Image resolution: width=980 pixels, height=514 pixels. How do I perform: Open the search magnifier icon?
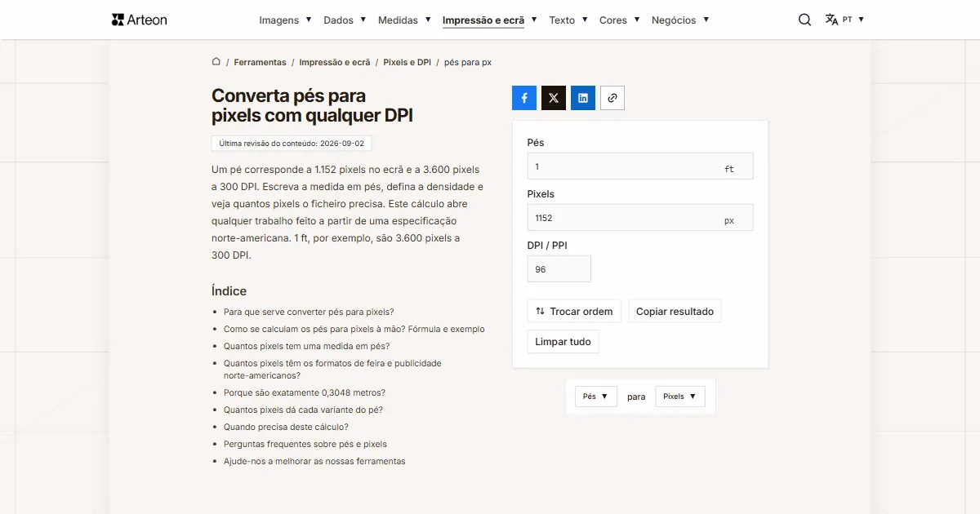804,20
